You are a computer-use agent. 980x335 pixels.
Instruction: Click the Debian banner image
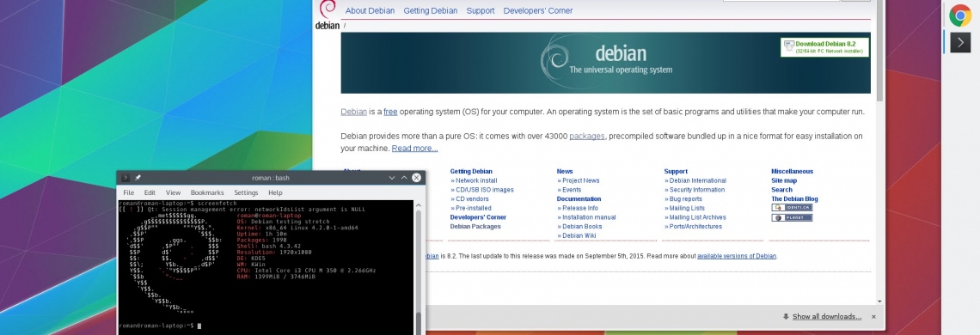click(606, 63)
